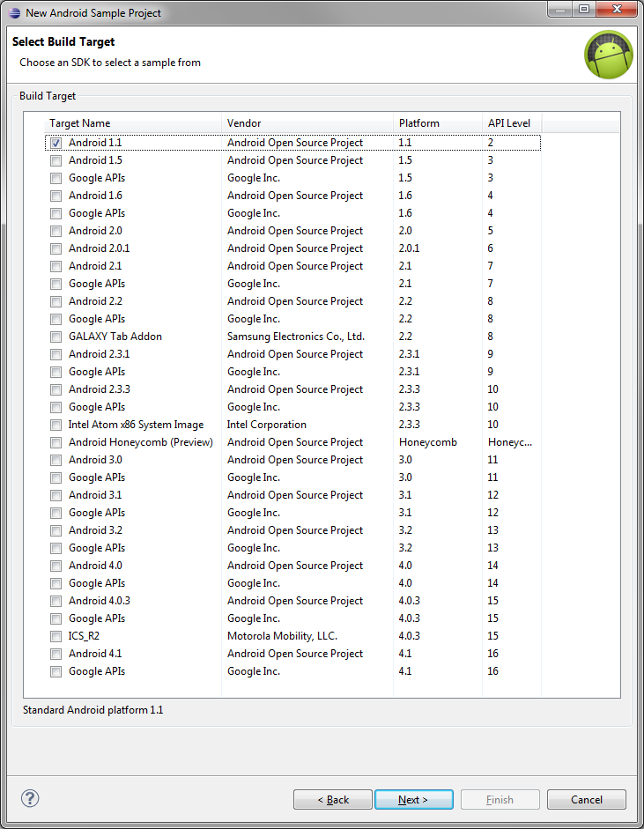Screen dimensions: 644x829
Task: Tick the Android 2.3.3 checkbox
Action: (x=56, y=389)
